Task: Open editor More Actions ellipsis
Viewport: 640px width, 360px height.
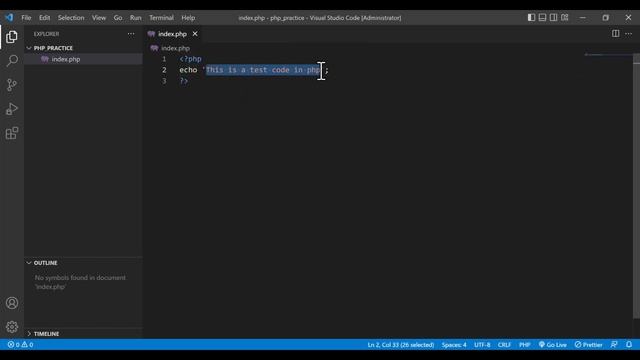Action: pos(629,33)
